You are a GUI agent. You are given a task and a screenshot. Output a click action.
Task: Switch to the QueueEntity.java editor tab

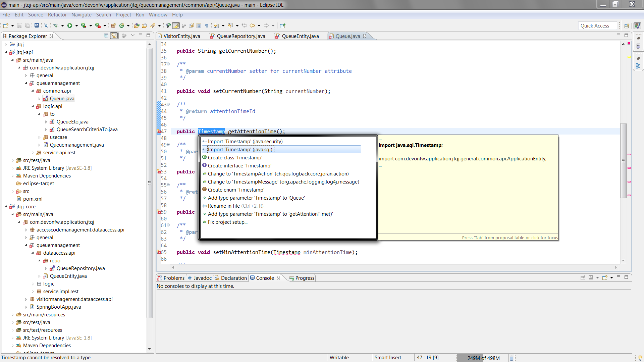click(x=300, y=36)
